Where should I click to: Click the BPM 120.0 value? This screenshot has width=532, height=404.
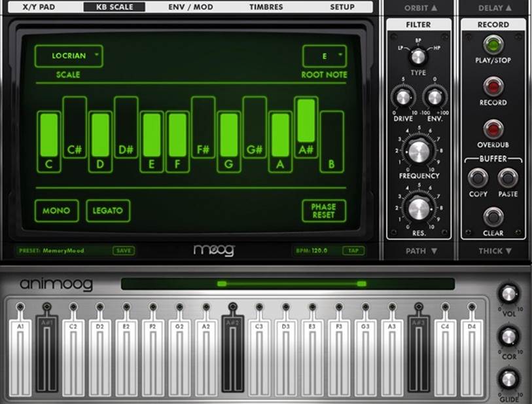pyautogui.click(x=311, y=251)
